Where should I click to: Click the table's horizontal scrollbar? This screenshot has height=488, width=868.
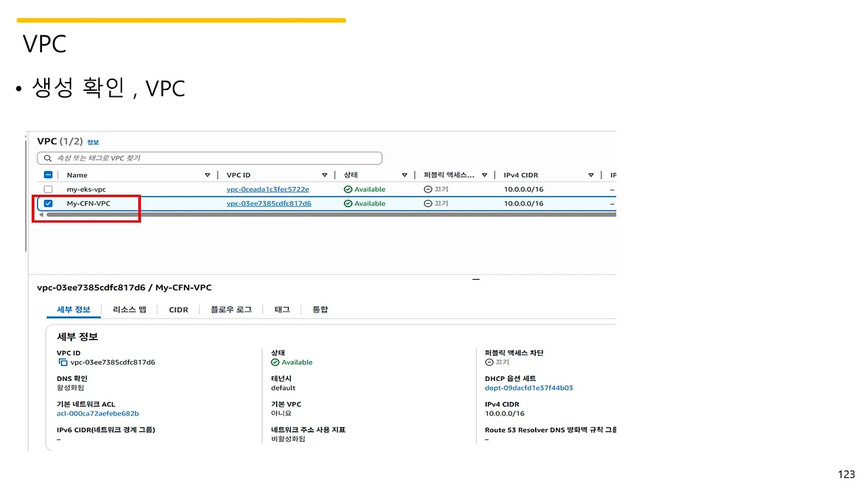[331, 215]
